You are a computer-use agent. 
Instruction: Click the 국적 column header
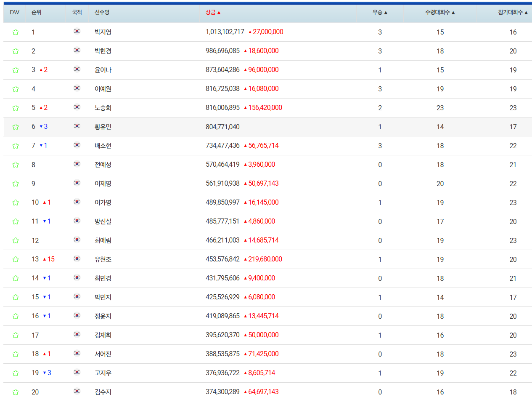point(77,13)
